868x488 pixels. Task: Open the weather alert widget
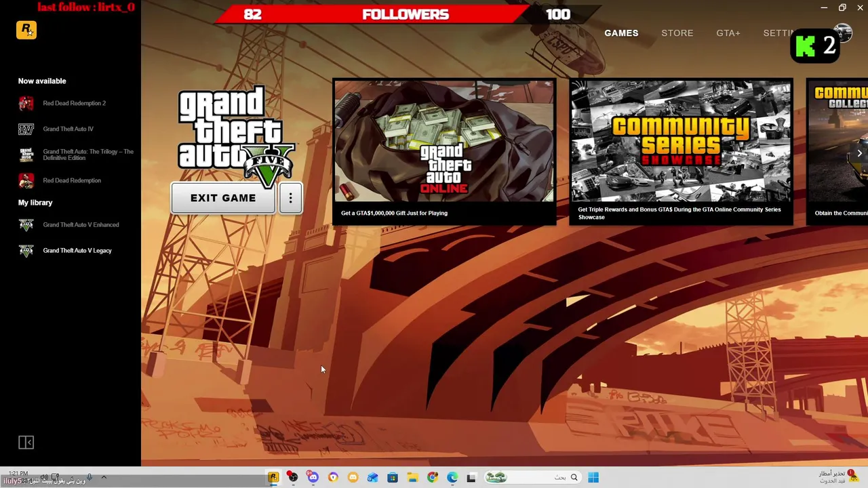838,476
